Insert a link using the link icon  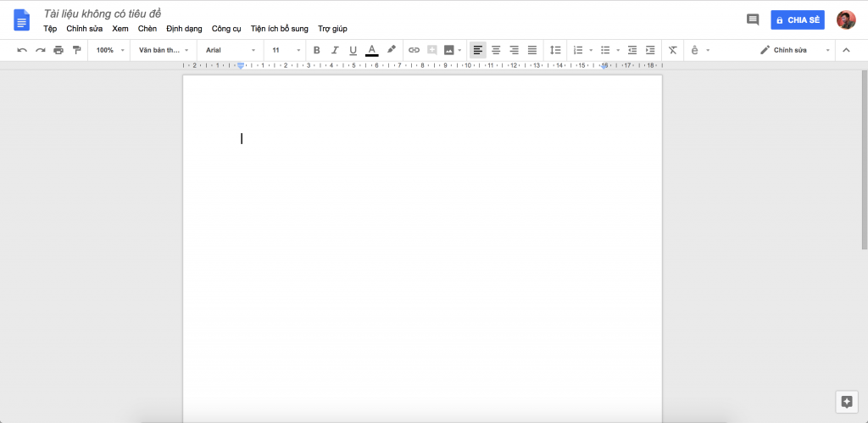pyautogui.click(x=414, y=50)
